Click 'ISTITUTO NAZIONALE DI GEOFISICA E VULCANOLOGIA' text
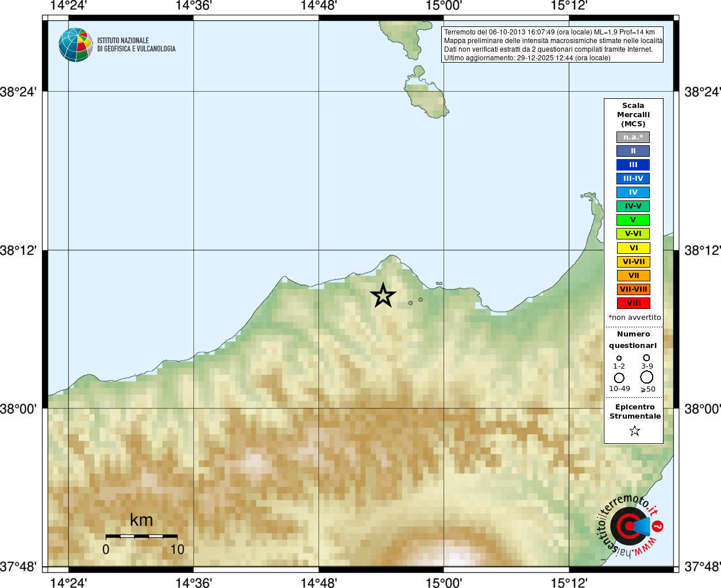This screenshot has width=721, height=588. [136, 45]
